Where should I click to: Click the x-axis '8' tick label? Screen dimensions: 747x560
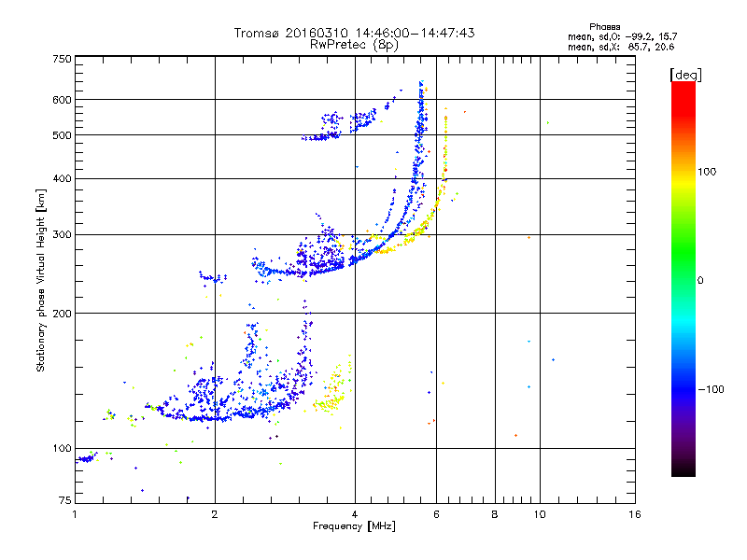(x=495, y=514)
